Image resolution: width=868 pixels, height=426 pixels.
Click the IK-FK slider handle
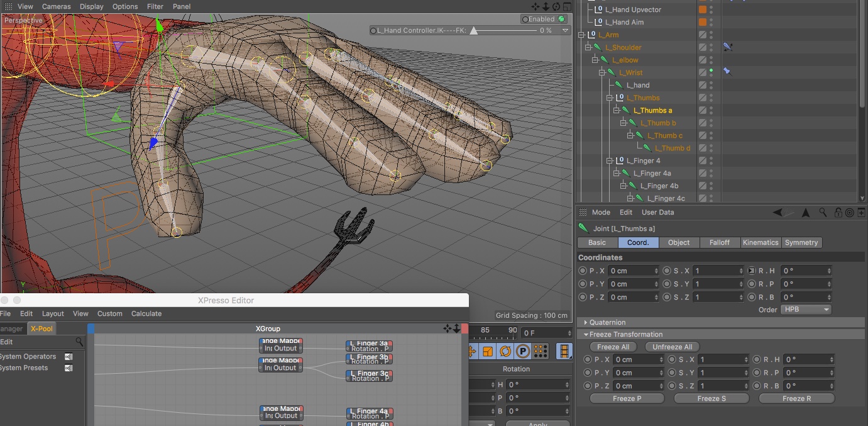pos(474,30)
